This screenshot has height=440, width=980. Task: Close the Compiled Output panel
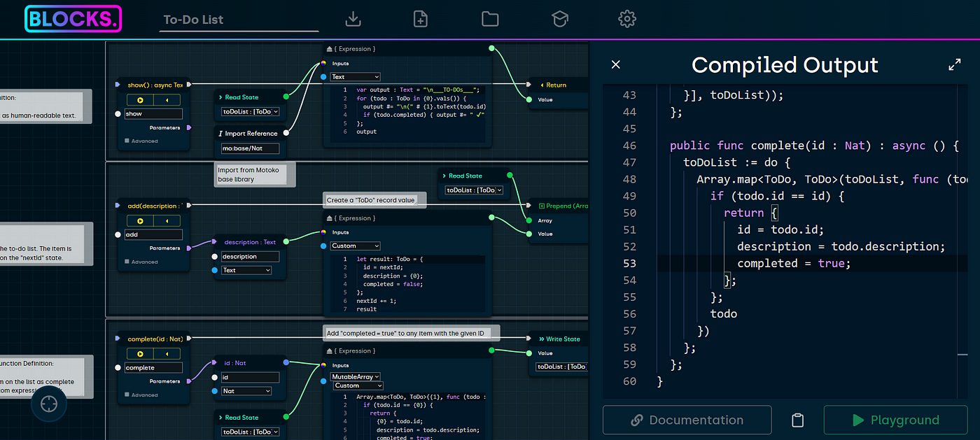pos(615,64)
